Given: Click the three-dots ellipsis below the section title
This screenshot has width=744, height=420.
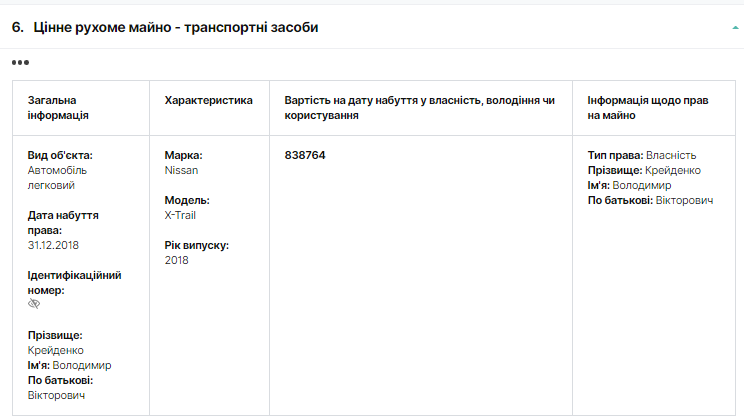Looking at the screenshot, I should pyautogui.click(x=20, y=62).
